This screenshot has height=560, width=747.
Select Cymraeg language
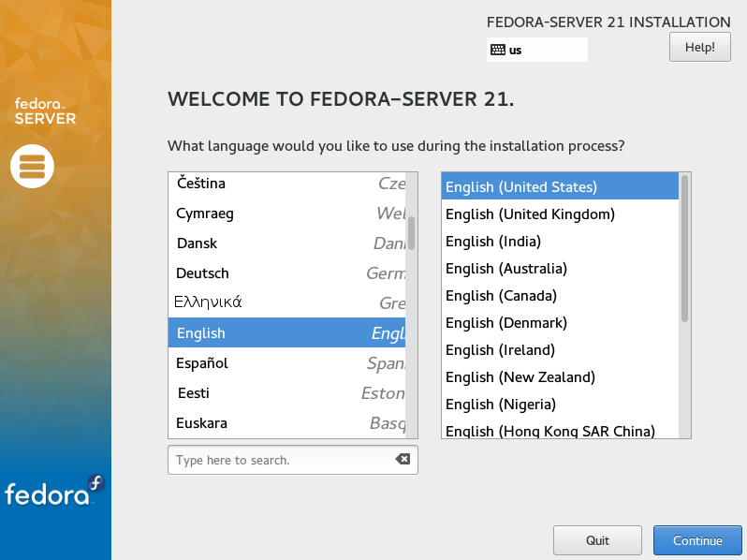[286, 214]
